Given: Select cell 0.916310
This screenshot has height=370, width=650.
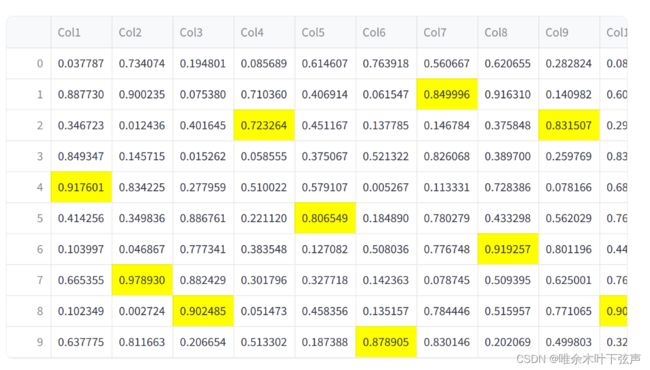Looking at the screenshot, I should (508, 94).
